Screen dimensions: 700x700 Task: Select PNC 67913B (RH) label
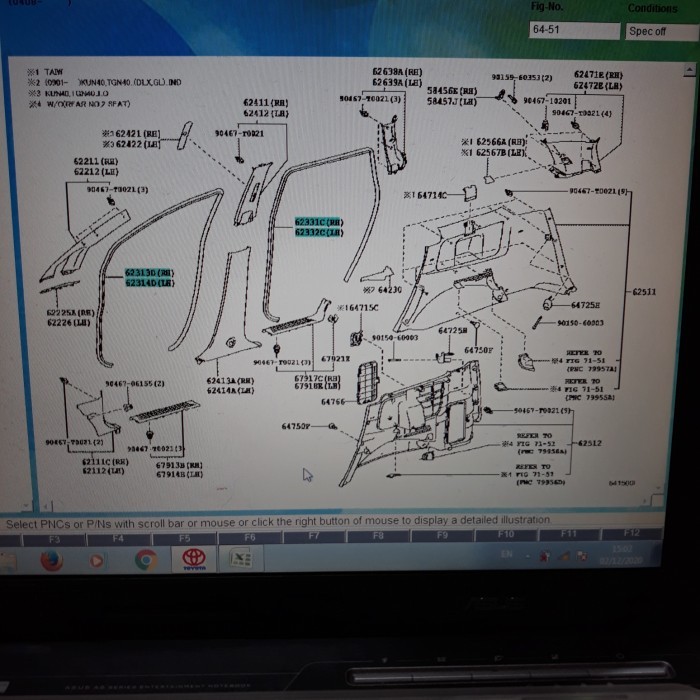click(179, 465)
